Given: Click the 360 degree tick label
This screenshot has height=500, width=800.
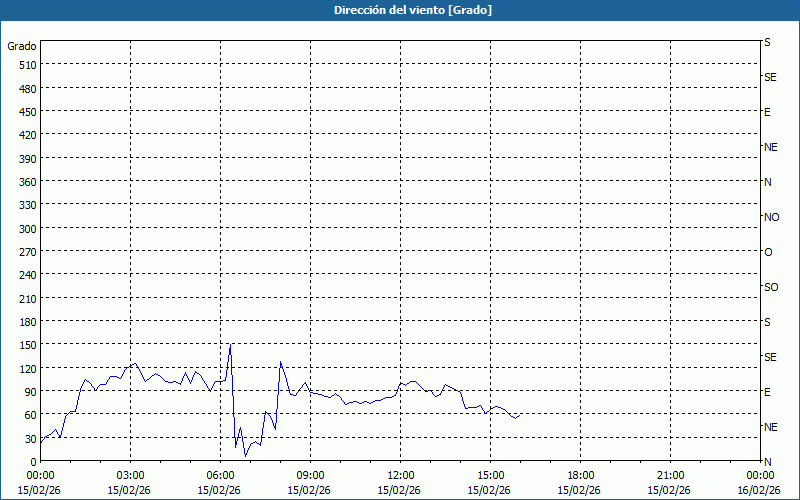Looking at the screenshot, I should click(x=27, y=181).
